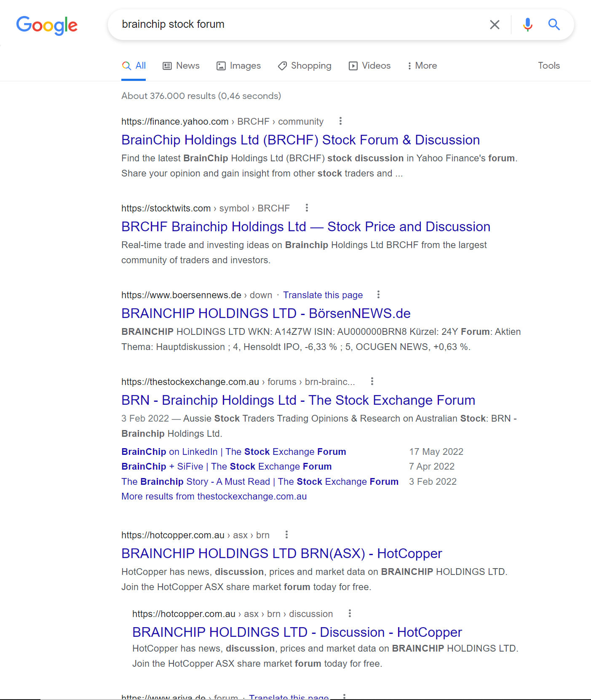Open the Tools filter options

point(548,66)
